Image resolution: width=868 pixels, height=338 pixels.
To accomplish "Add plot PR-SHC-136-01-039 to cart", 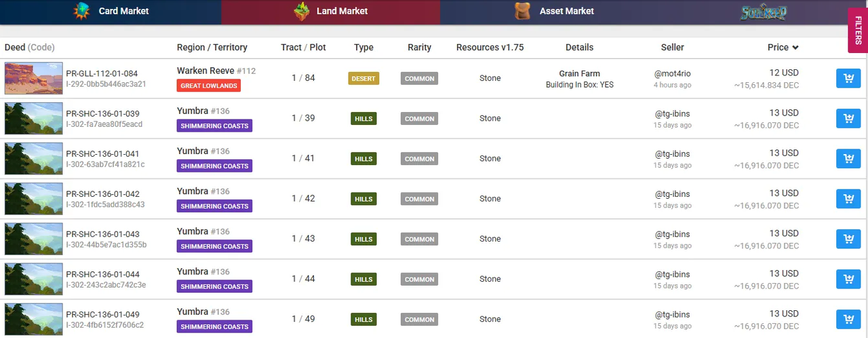I will (x=848, y=119).
